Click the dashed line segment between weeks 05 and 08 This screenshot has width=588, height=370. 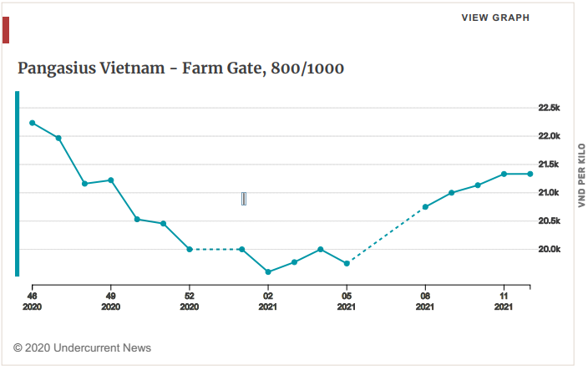(x=386, y=236)
